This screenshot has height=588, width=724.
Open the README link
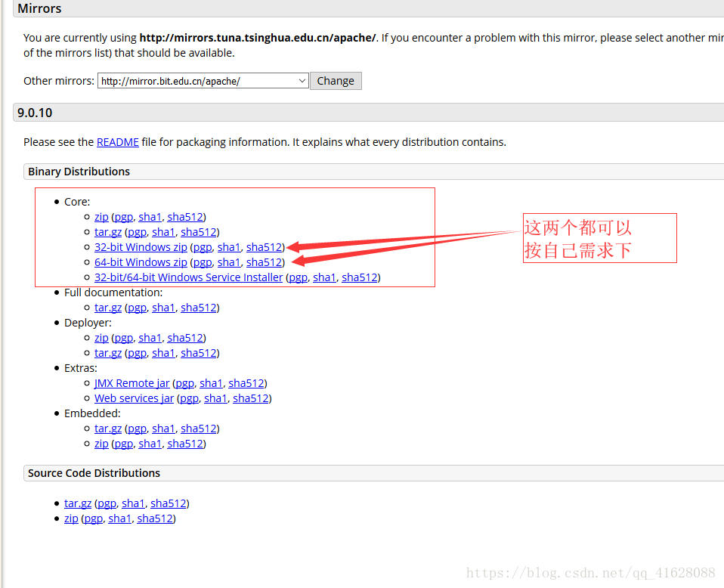coord(118,142)
